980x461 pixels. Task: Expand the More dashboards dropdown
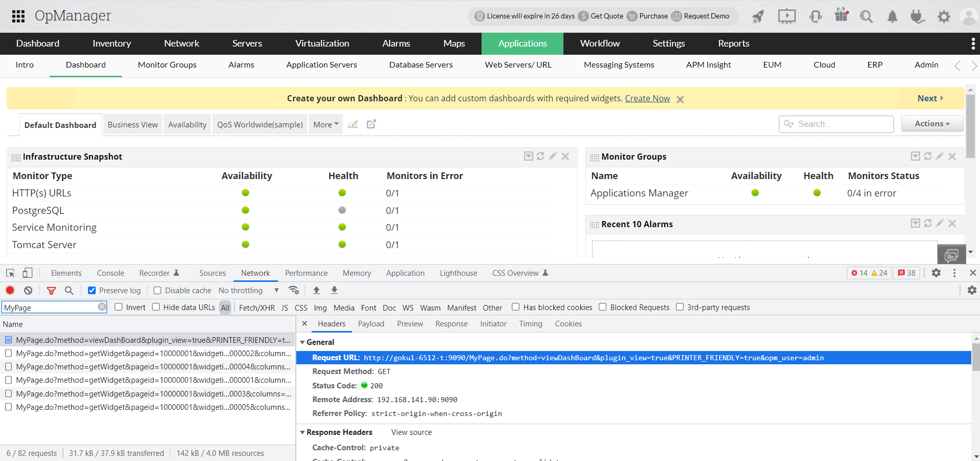coord(325,124)
